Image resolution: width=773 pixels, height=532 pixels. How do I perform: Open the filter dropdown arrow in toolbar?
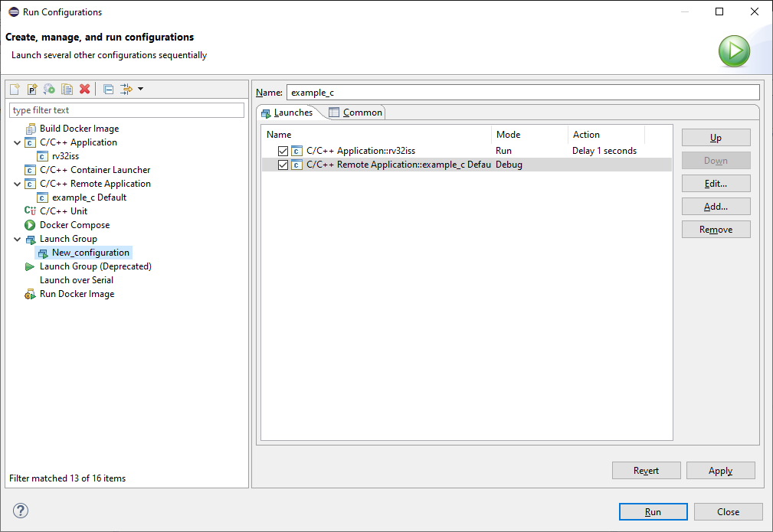click(140, 90)
